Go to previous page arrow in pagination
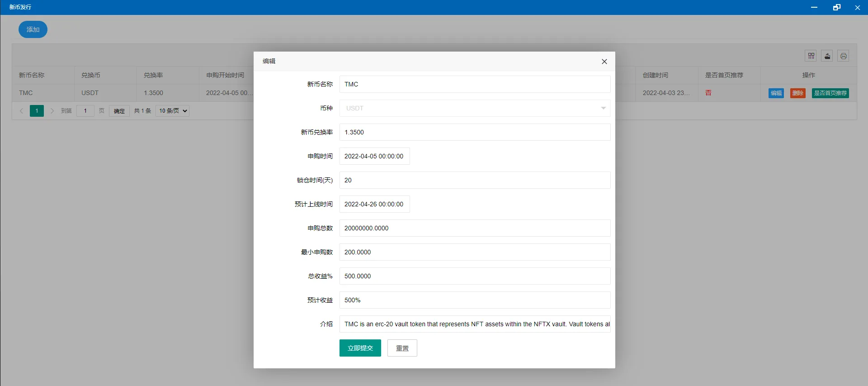Screen dimensions: 868x386 [x=21, y=111]
